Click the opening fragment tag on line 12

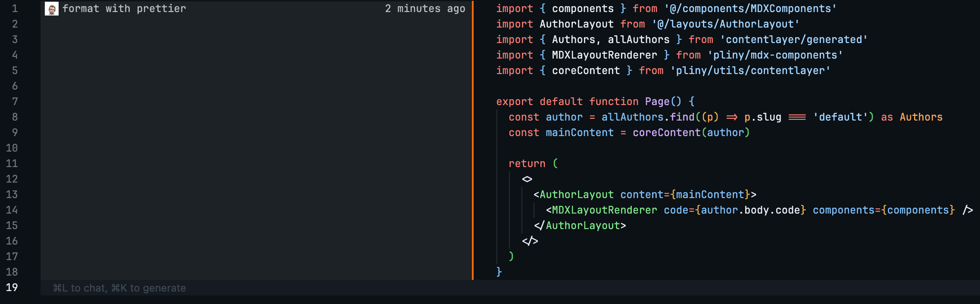click(527, 179)
